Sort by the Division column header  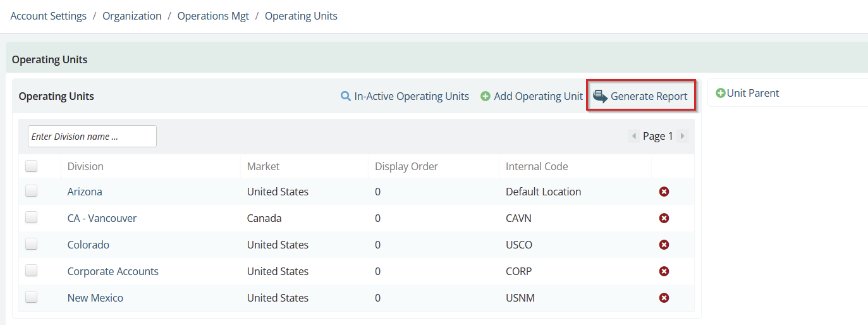point(85,166)
